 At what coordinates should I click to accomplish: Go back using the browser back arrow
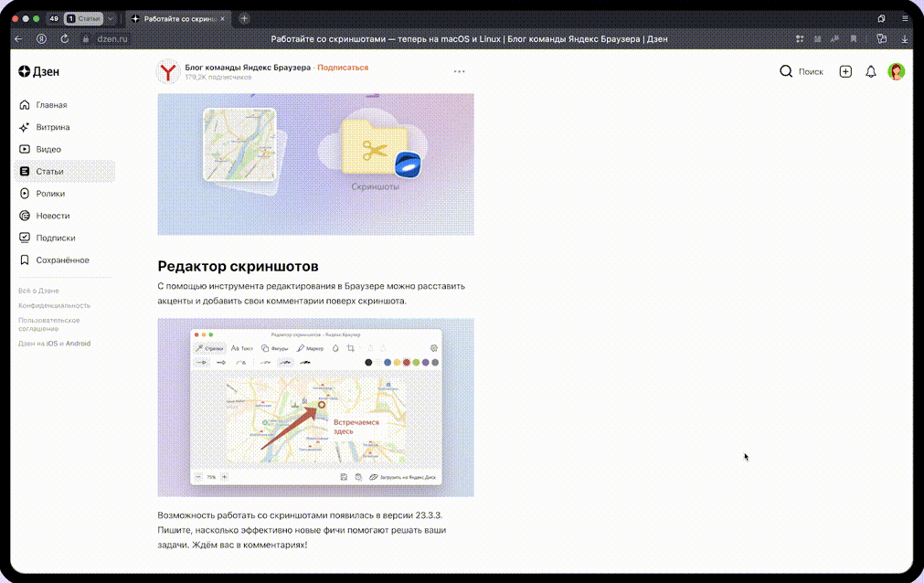pos(18,39)
